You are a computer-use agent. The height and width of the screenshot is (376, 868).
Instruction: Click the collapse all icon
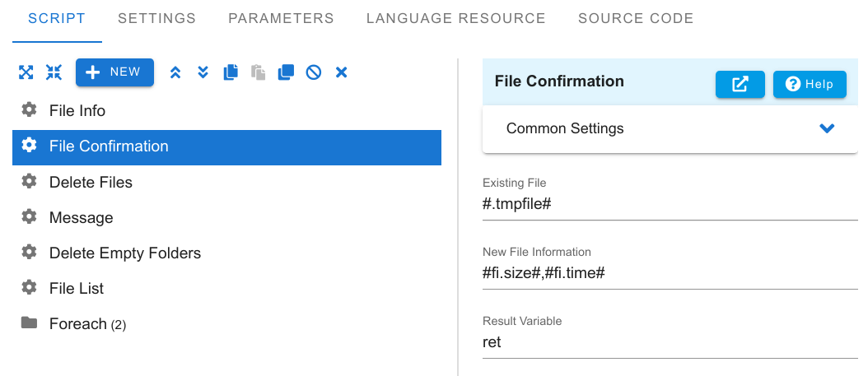54,72
